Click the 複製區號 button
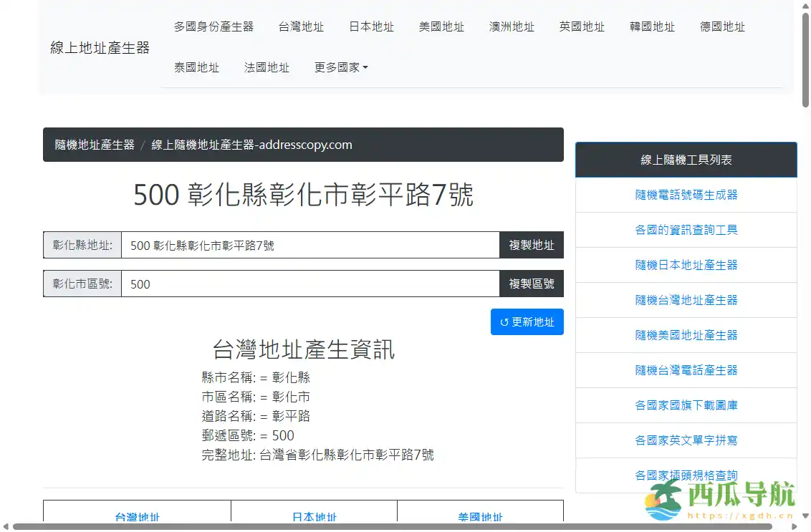 tap(532, 284)
